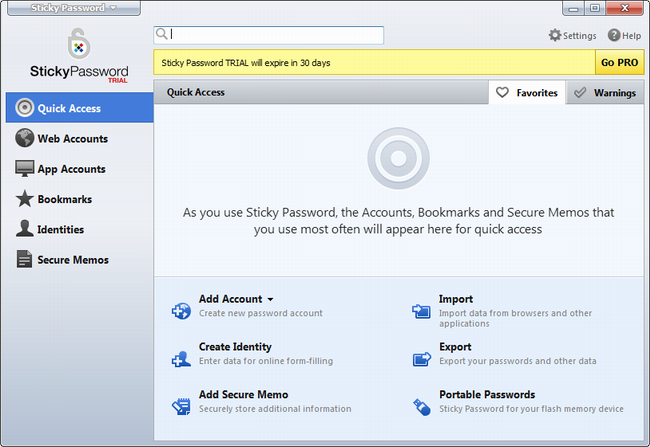Click the Go PRO button

point(619,62)
